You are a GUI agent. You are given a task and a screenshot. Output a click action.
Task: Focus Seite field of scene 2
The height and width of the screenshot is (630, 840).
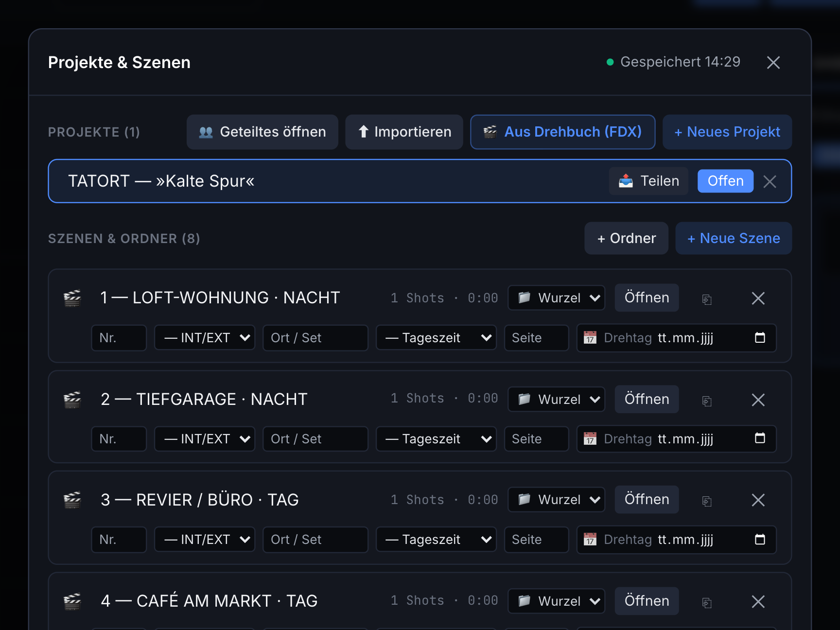click(537, 439)
